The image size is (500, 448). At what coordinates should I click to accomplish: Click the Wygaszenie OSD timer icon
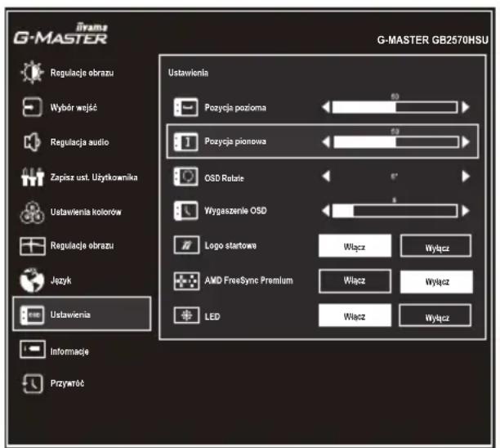click(x=186, y=211)
